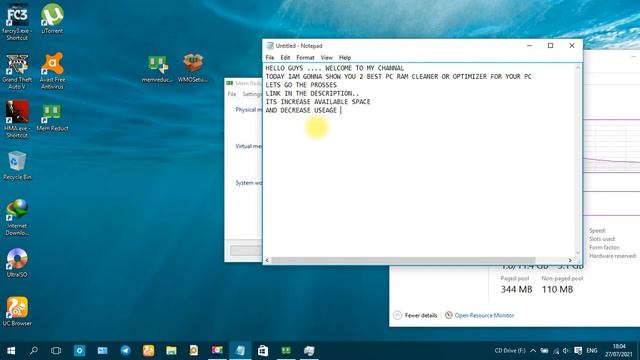Open the Avast Free Antivirus desktop icon

click(52, 71)
